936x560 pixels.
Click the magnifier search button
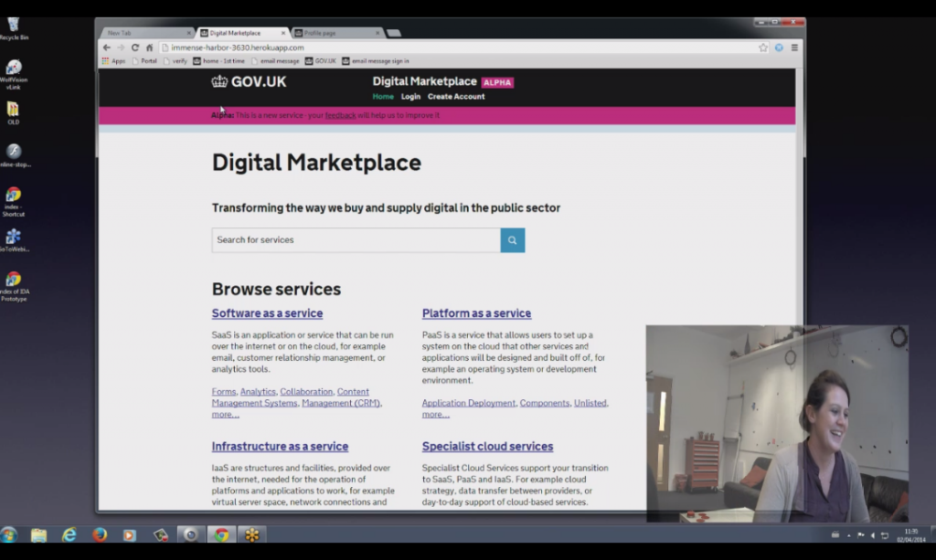512,240
